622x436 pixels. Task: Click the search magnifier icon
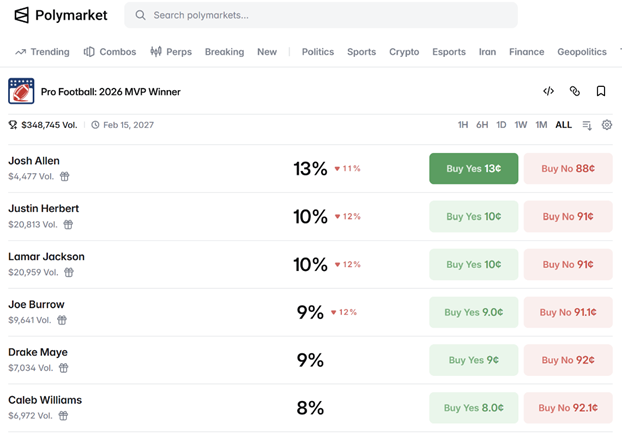[140, 15]
